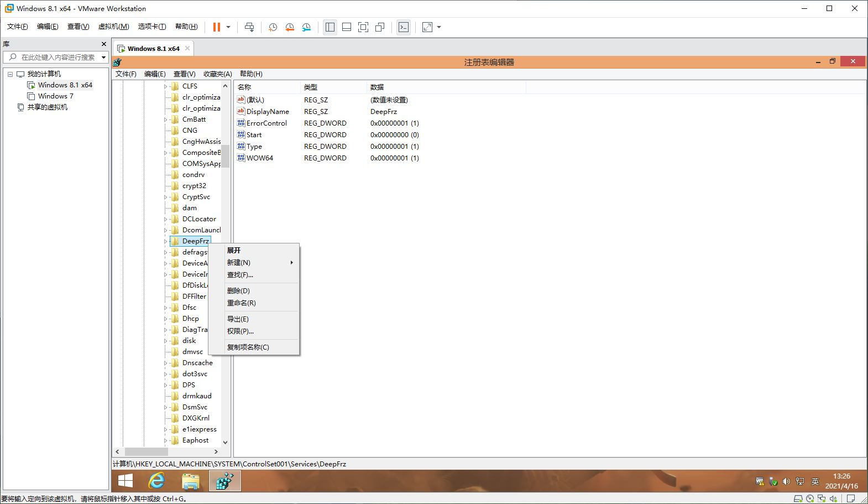Select the CNG registry key folder
Viewport: 868px width, 504px height.
pos(190,131)
